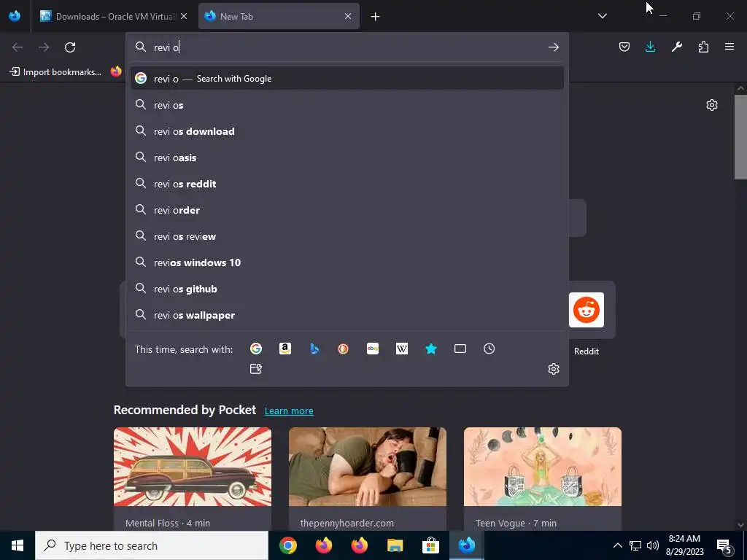747x560 pixels.
Task: Select the New Tab tab
Action: pos(279,16)
